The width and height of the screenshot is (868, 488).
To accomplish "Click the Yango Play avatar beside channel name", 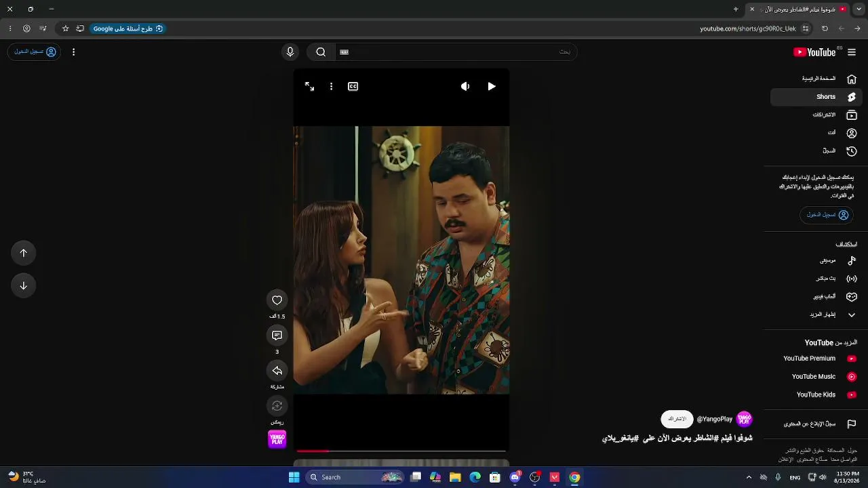I will 745,420.
